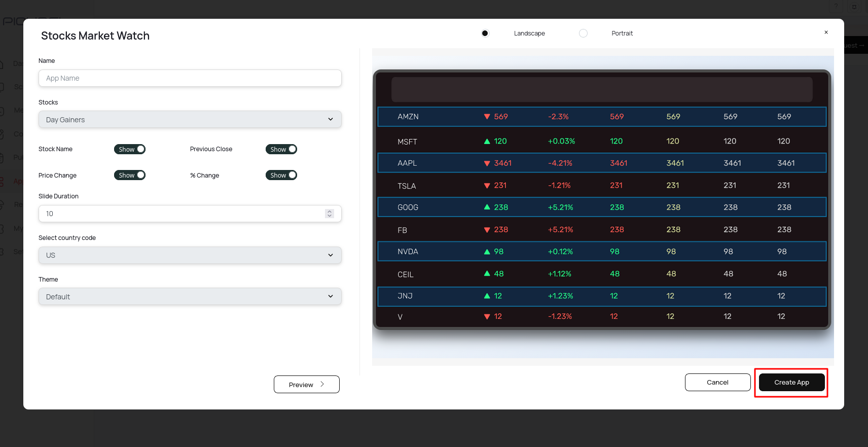This screenshot has width=868, height=447.
Task: Click the red down arrow in TSLA row
Action: click(487, 186)
